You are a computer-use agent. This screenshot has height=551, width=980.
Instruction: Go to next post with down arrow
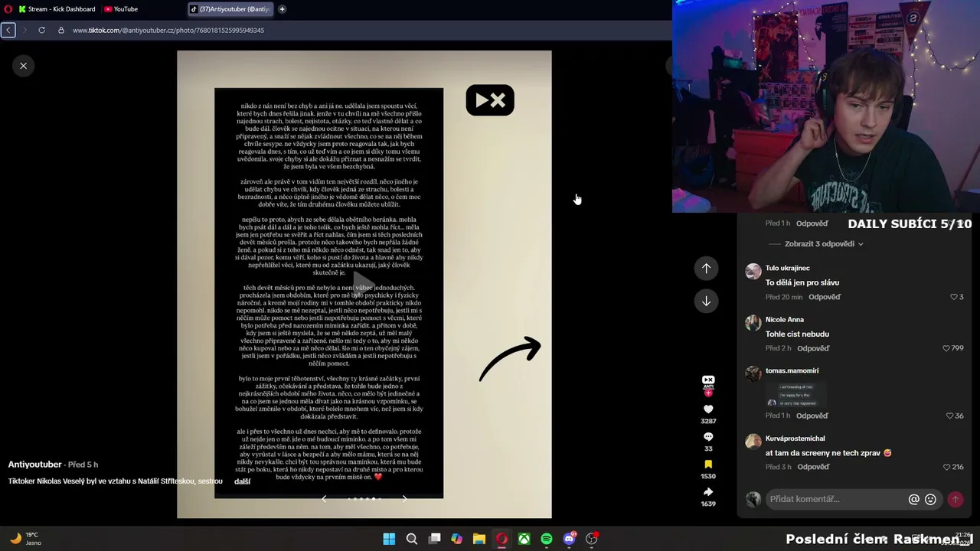[x=706, y=301]
